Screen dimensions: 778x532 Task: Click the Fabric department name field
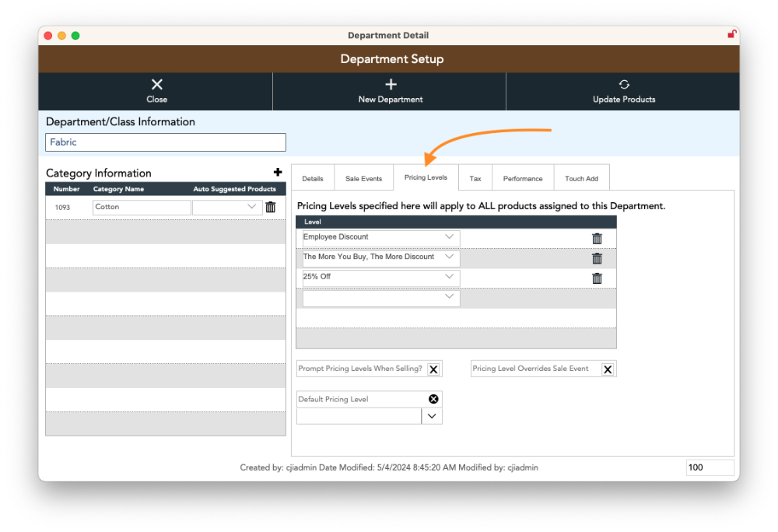[166, 142]
